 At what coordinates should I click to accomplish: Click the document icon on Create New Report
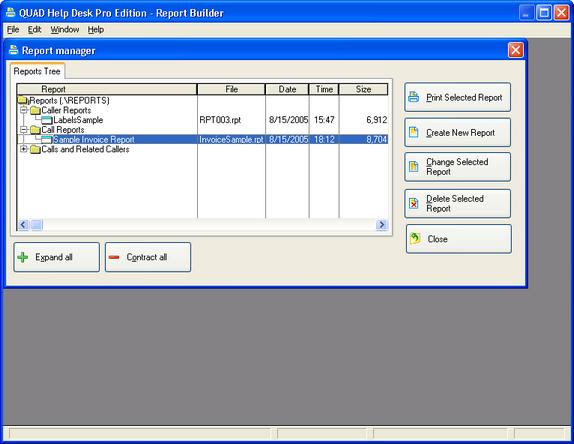414,132
